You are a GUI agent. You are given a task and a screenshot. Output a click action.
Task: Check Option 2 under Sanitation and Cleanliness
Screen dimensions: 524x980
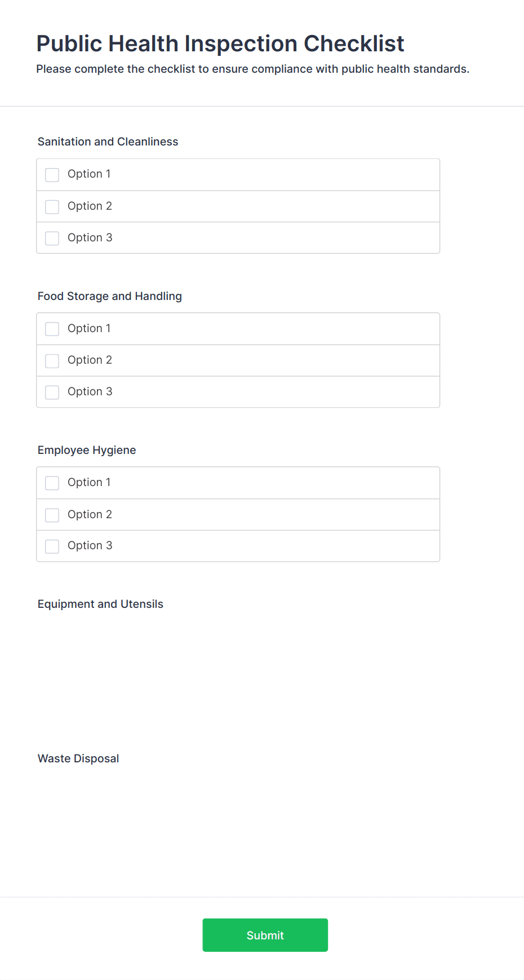[x=52, y=206]
